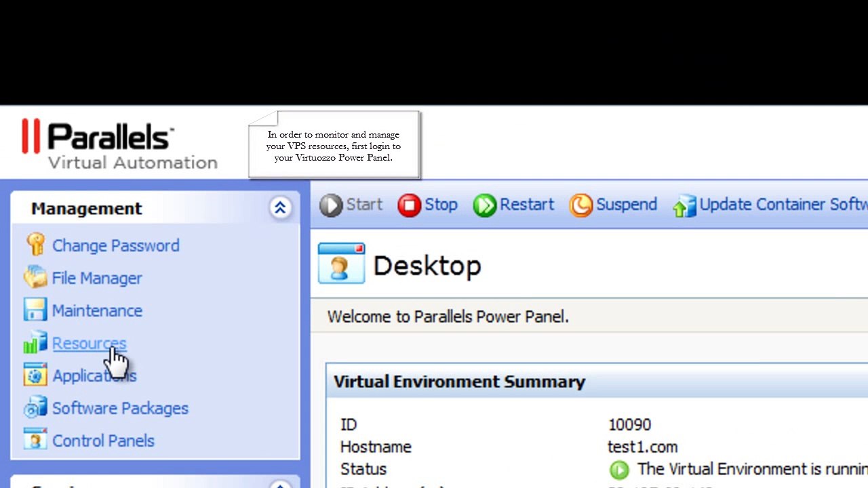The image size is (868, 488).
Task: Click the green Restart icon
Action: point(485,205)
